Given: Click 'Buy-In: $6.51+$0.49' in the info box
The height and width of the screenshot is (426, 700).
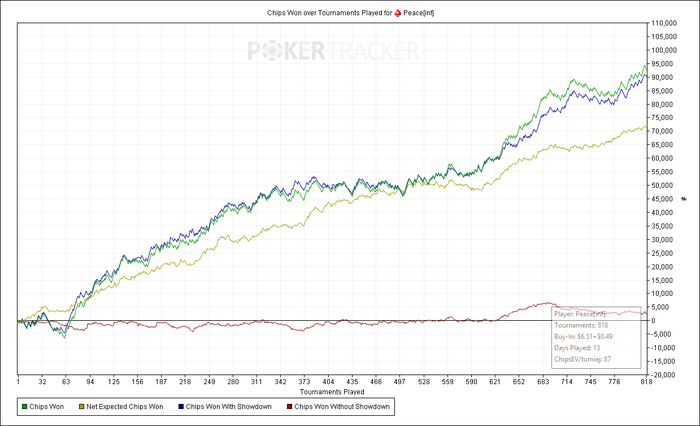Looking at the screenshot, I should tap(583, 337).
